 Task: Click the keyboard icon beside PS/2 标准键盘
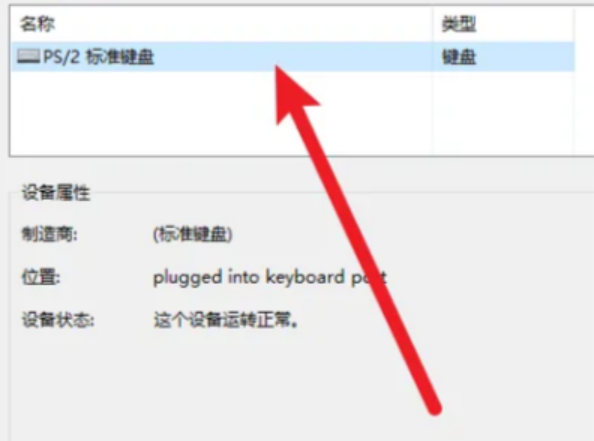(x=29, y=57)
